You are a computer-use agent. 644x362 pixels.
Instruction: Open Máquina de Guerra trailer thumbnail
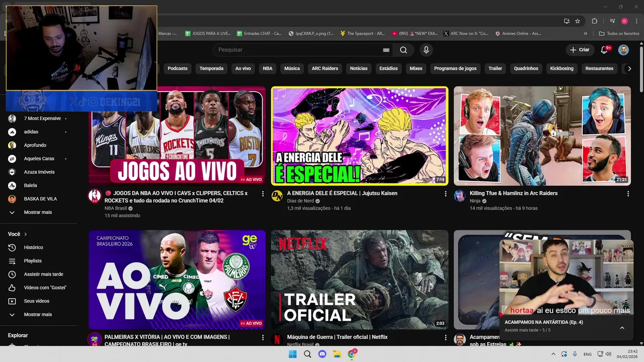(359, 280)
